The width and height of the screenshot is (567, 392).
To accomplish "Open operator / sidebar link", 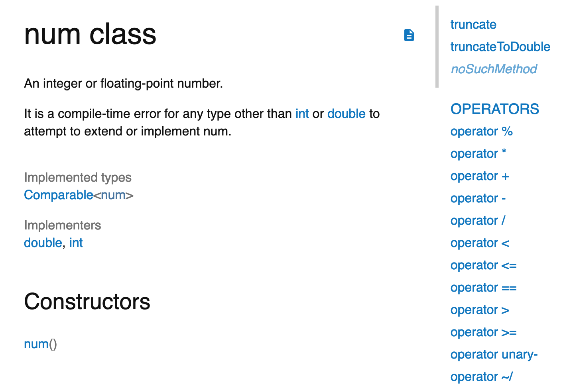I will coord(478,221).
